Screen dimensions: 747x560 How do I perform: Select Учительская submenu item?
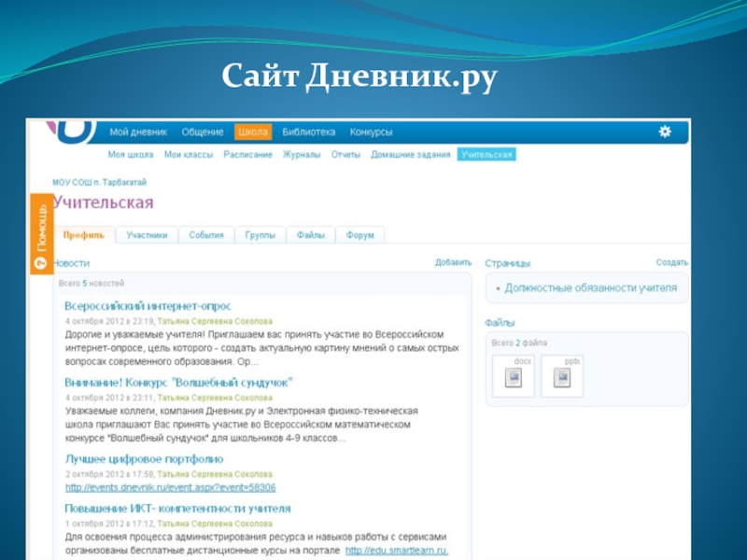[x=486, y=154]
